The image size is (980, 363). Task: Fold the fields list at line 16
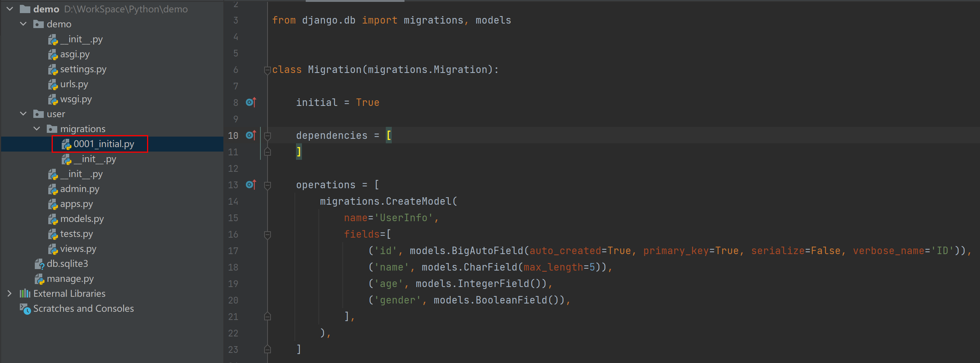point(268,235)
